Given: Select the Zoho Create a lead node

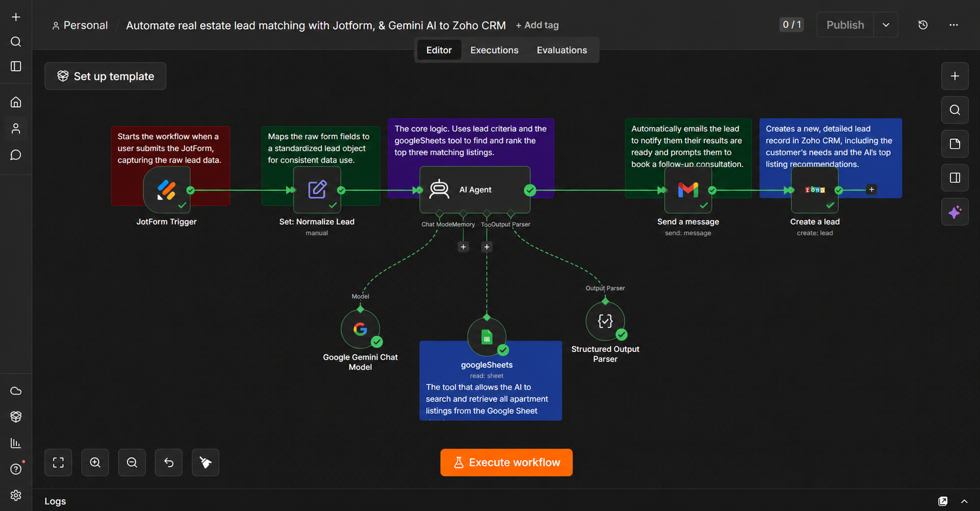Looking at the screenshot, I should (x=815, y=190).
